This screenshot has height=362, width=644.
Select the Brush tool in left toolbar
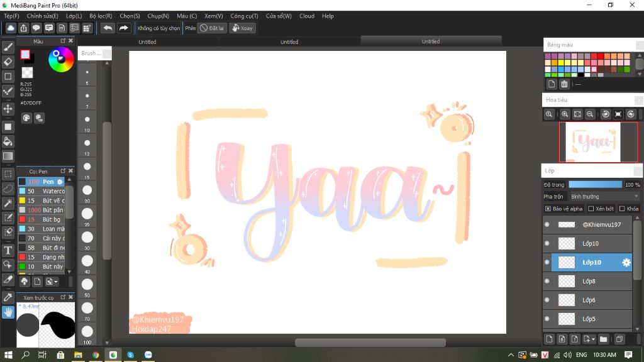pos(8,47)
